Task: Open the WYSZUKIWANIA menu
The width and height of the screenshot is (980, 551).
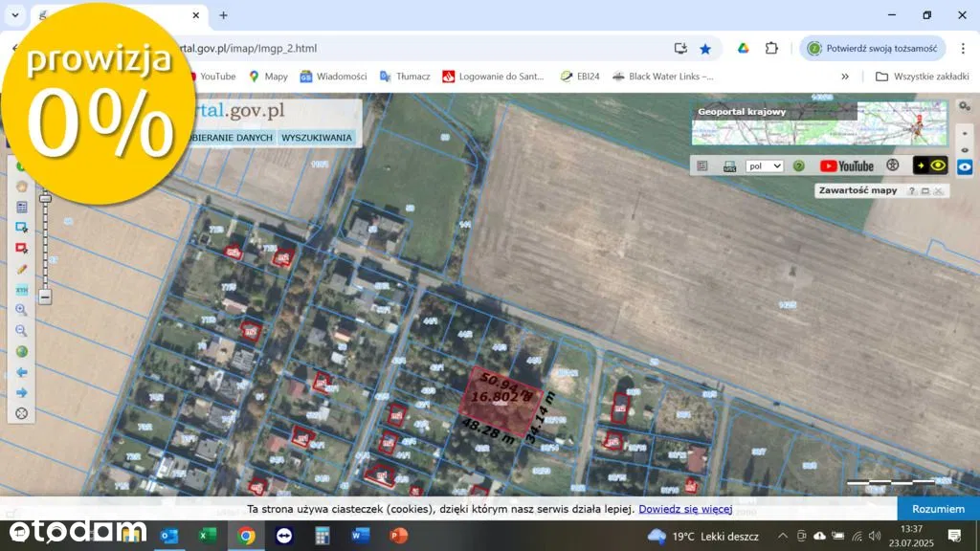Action: (x=317, y=138)
